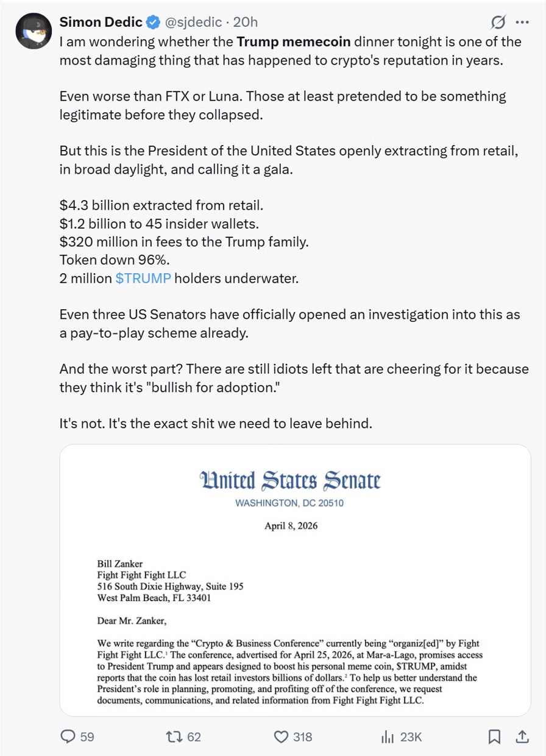Click the 318 likes count

tap(302, 736)
